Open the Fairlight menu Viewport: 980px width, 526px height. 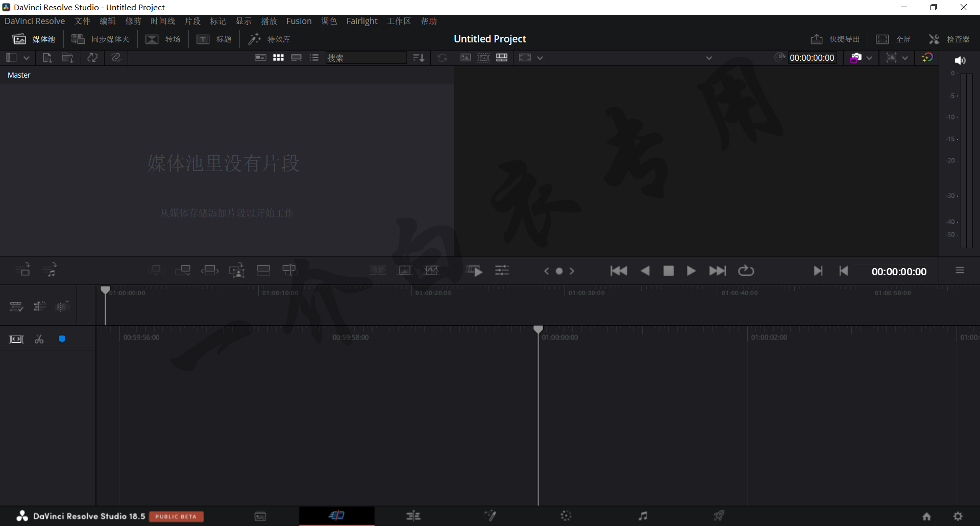[362, 21]
